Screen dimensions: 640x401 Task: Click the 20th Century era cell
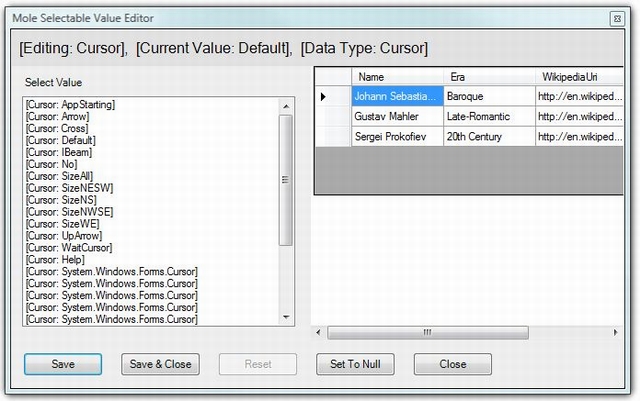point(489,136)
